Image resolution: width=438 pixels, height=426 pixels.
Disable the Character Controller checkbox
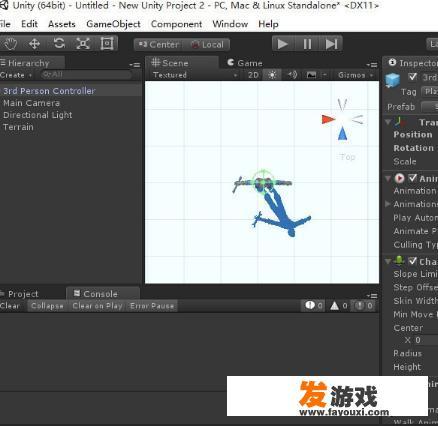pos(413,261)
